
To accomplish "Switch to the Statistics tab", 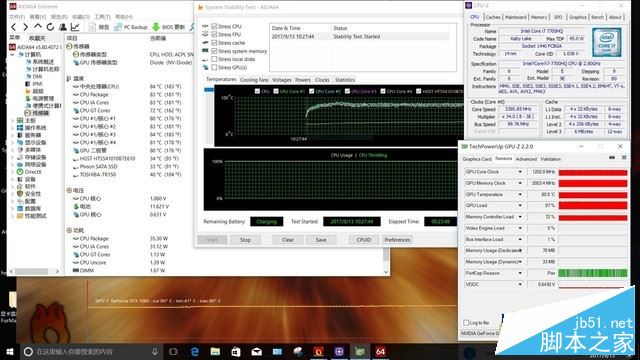I will click(345, 80).
